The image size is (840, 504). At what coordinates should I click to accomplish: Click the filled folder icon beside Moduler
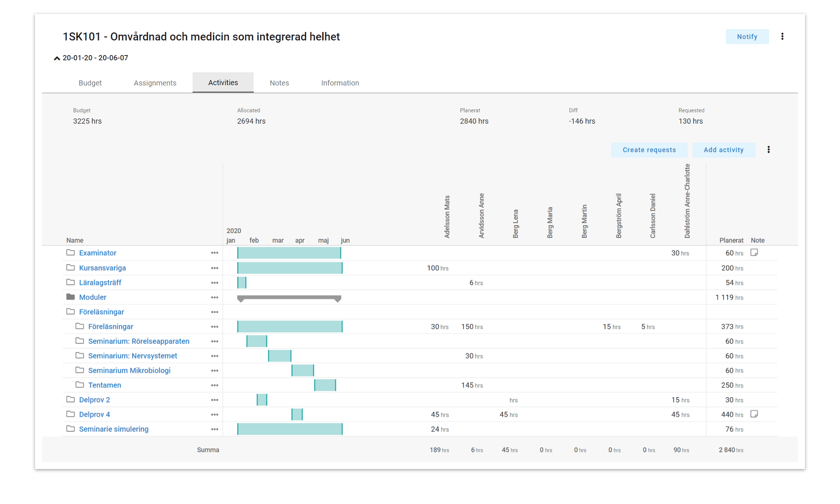[71, 297]
